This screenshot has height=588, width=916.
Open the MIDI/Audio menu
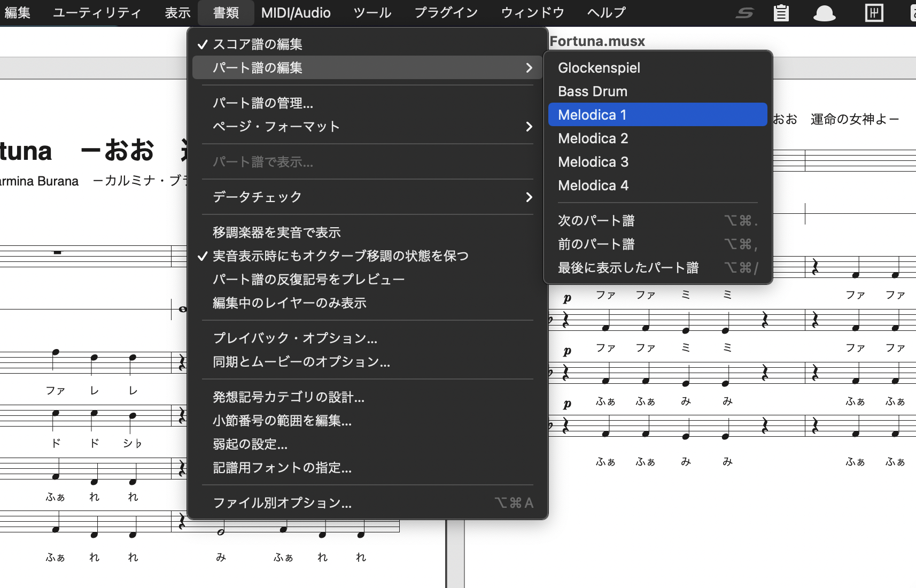(296, 13)
